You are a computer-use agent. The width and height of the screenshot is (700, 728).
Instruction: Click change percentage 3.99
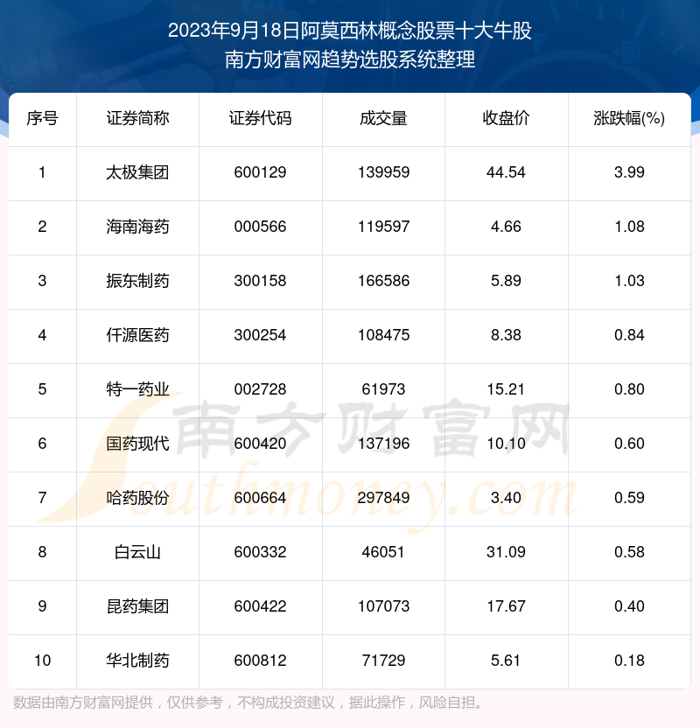[629, 172]
